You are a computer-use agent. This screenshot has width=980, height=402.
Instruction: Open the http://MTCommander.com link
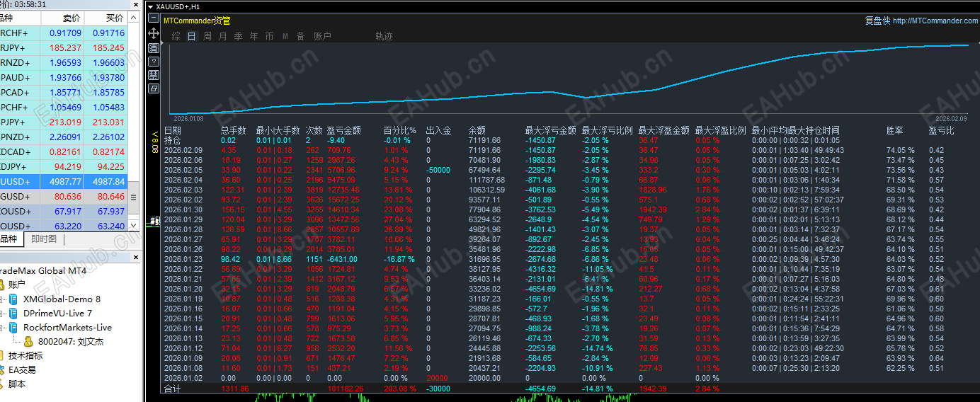pos(935,21)
